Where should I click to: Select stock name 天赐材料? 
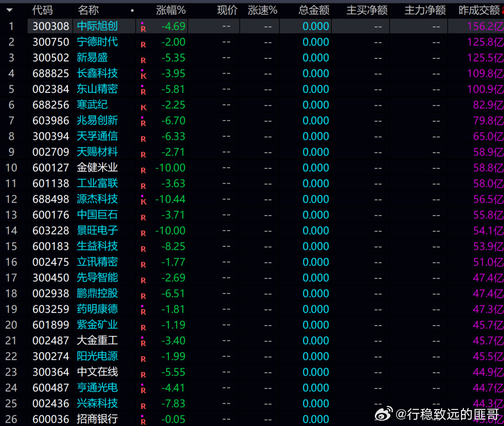coord(98,152)
